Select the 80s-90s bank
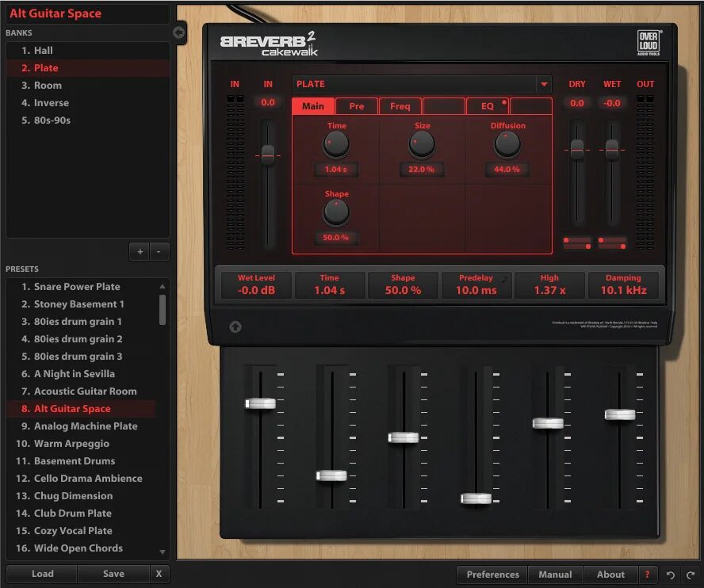Viewport: 704px width, 588px height. coord(87,120)
